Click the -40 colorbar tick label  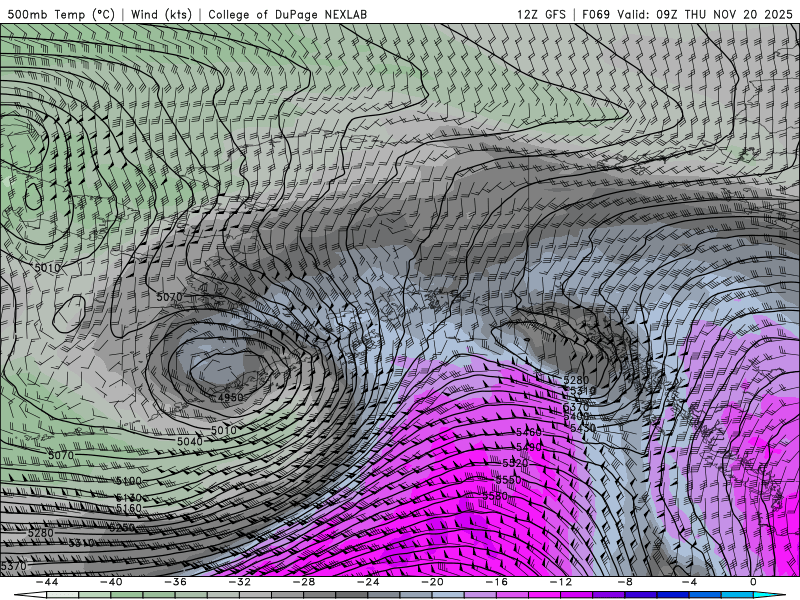111,582
